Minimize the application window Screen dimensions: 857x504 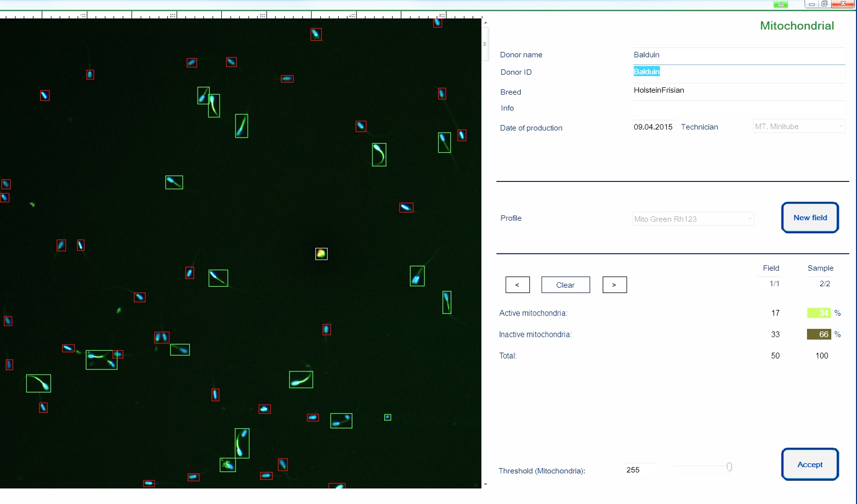coord(811,4)
